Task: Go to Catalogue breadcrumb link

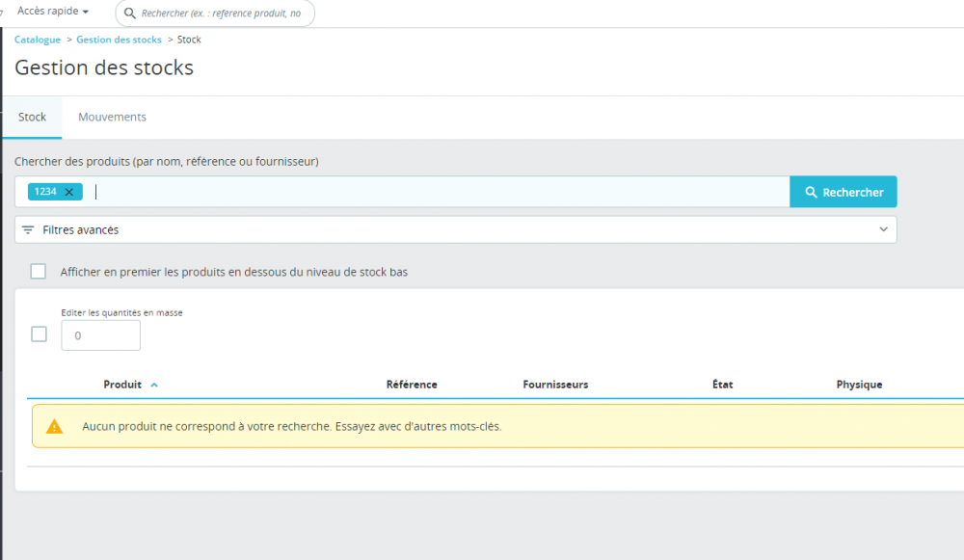Action: tap(38, 40)
